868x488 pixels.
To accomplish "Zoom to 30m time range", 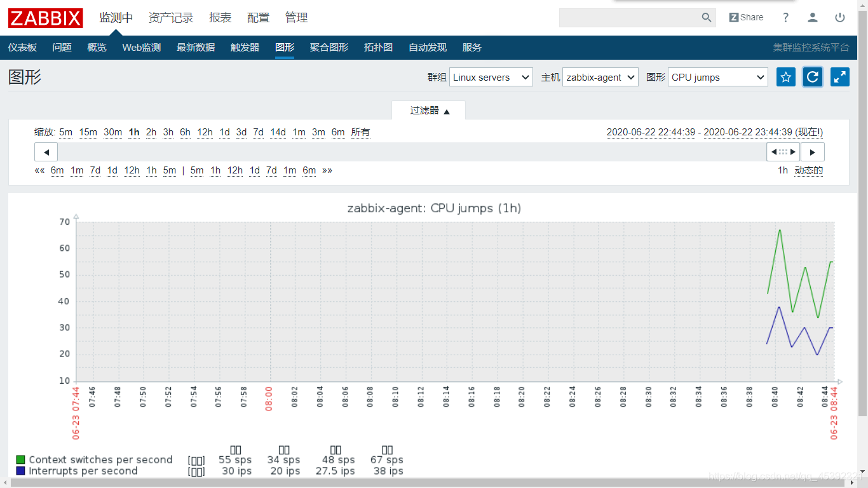I will (112, 132).
